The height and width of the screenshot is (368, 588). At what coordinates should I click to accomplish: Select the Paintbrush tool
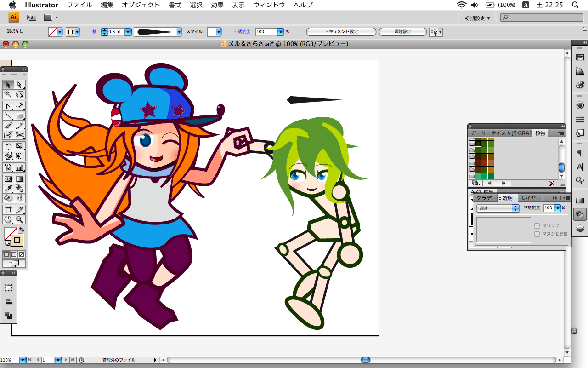pyautogui.click(x=8, y=125)
